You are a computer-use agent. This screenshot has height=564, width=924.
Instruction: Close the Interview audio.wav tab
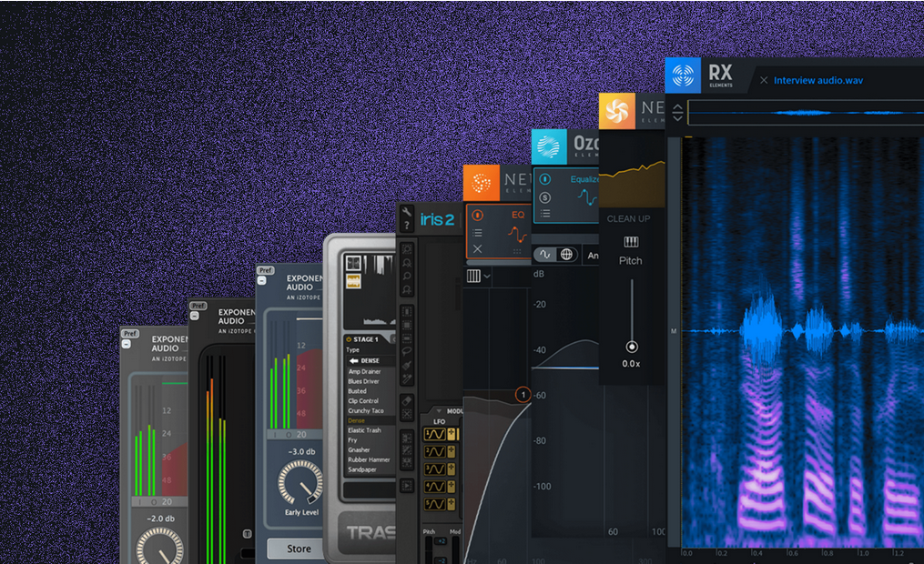click(x=764, y=80)
